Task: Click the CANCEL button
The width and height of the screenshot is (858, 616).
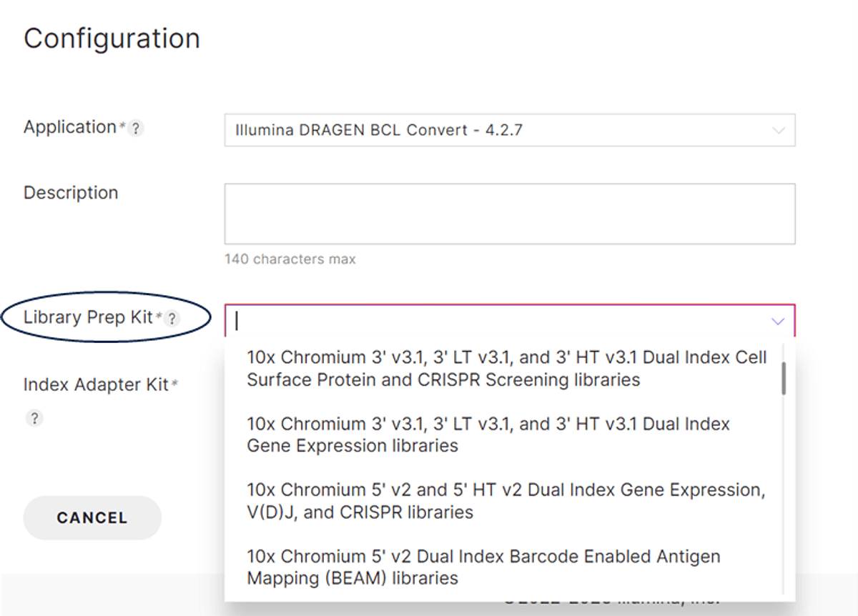Action: point(92,518)
